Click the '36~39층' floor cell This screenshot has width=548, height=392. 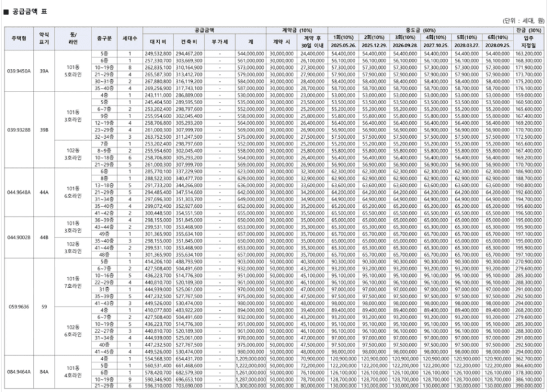coord(104,220)
